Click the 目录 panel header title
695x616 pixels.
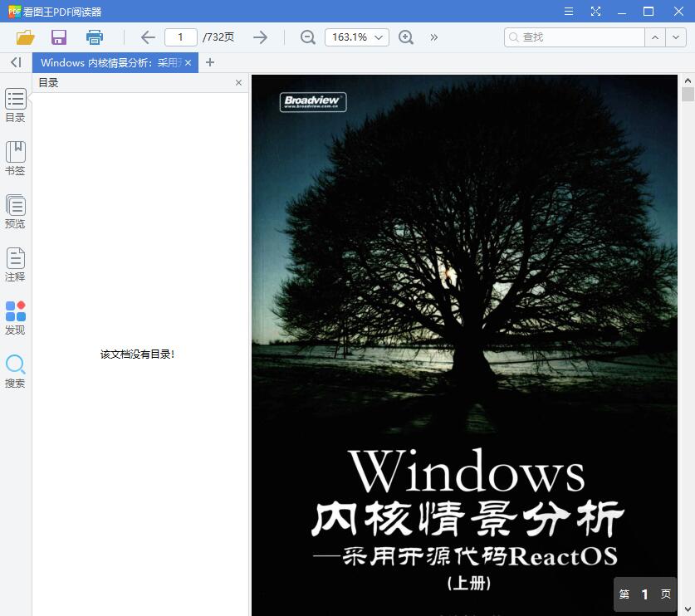(48, 82)
